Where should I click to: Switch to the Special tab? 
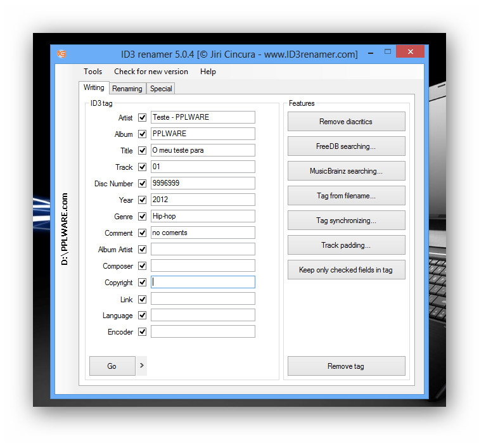coord(161,89)
